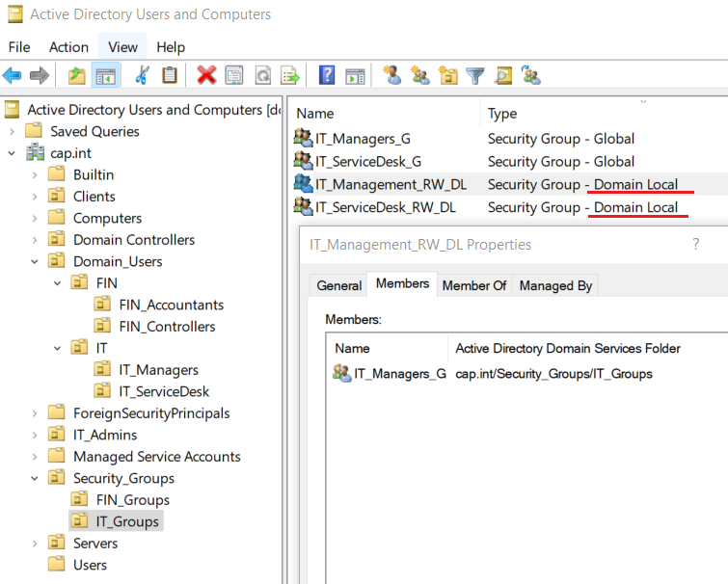Click the Find objects toolbar icon
The width and height of the screenshot is (728, 584).
click(503, 75)
